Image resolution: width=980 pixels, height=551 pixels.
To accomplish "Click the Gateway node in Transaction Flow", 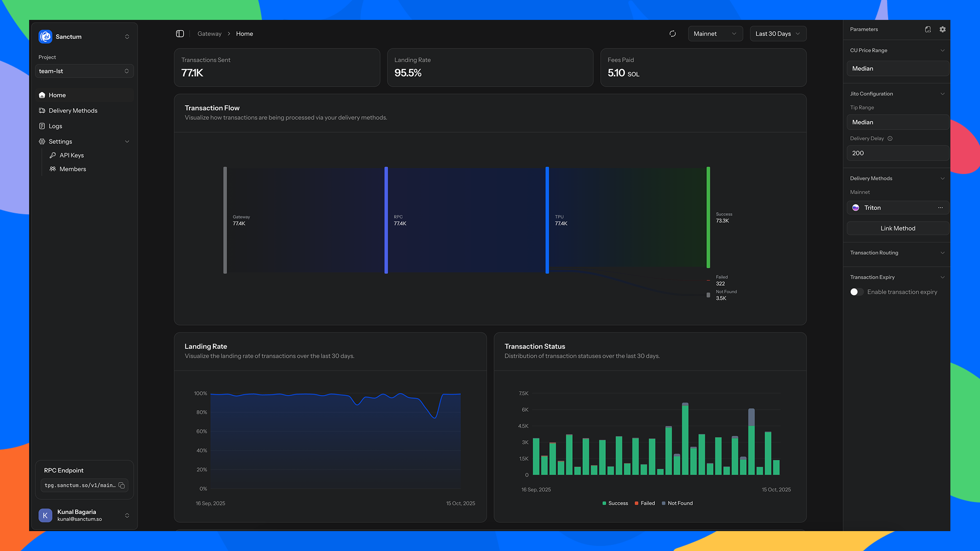I will tap(225, 220).
